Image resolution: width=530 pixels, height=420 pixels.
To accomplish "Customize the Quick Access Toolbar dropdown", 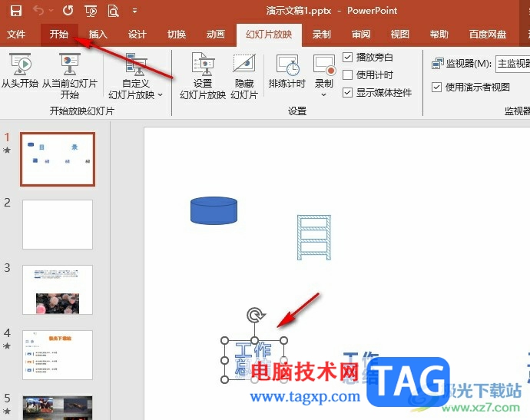I will coord(134,12).
